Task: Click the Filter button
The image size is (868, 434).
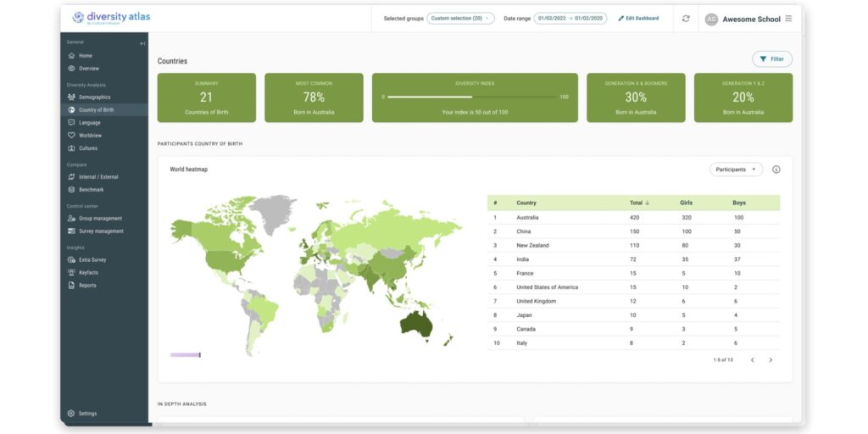Action: click(x=771, y=59)
